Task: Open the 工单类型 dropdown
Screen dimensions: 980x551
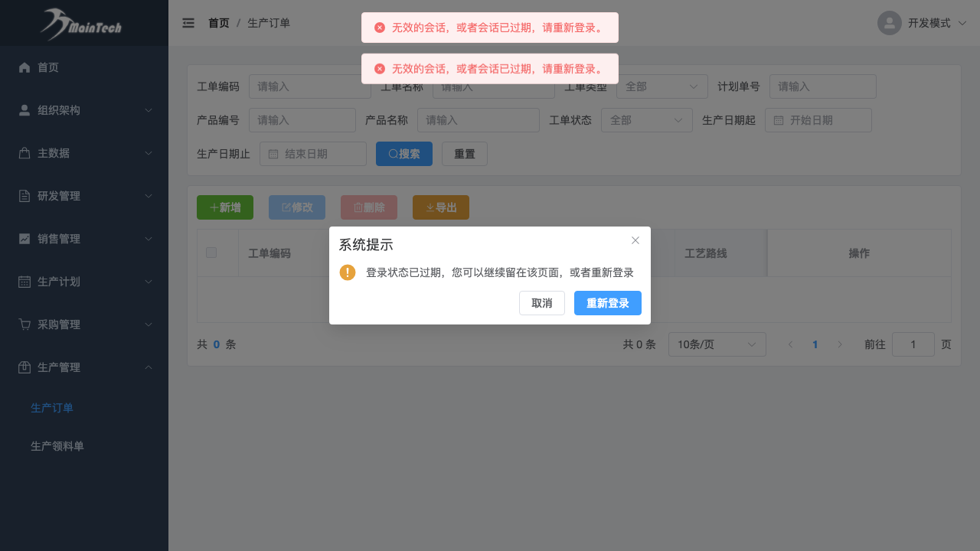Action: pyautogui.click(x=661, y=86)
